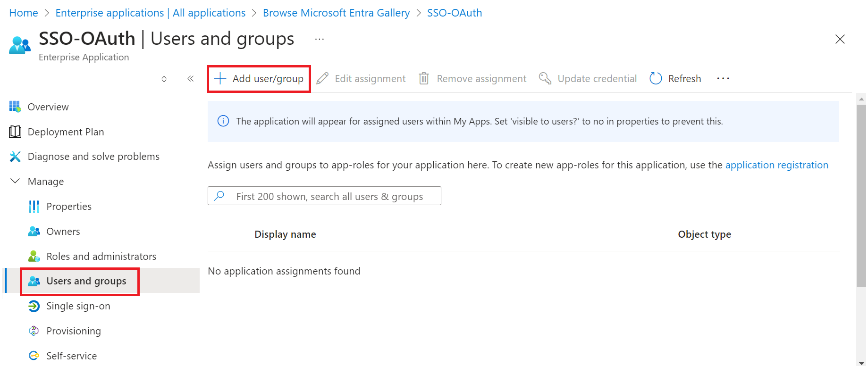Image resolution: width=868 pixels, height=366 pixels.
Task: Open Overview from the sidebar
Action: (48, 107)
